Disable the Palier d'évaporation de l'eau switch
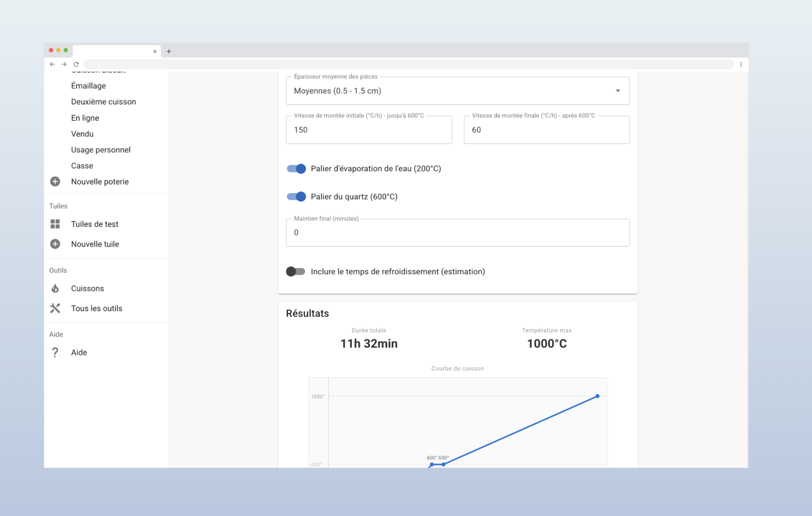The width and height of the screenshot is (812, 516). [x=296, y=168]
